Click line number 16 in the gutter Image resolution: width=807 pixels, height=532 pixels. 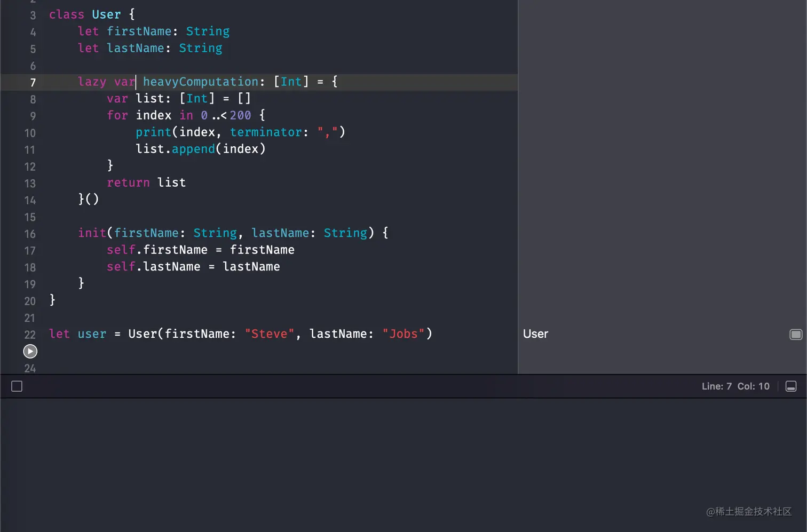(x=30, y=234)
